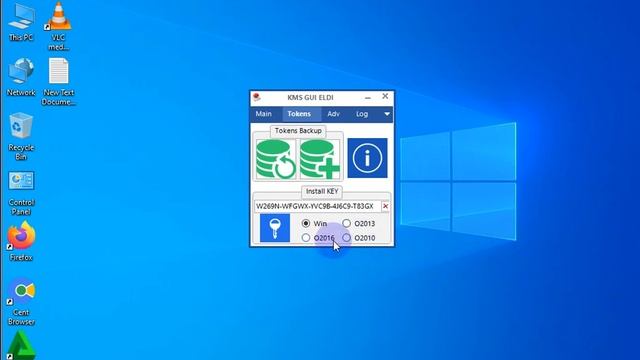Select the O2013 radio button

point(347,223)
